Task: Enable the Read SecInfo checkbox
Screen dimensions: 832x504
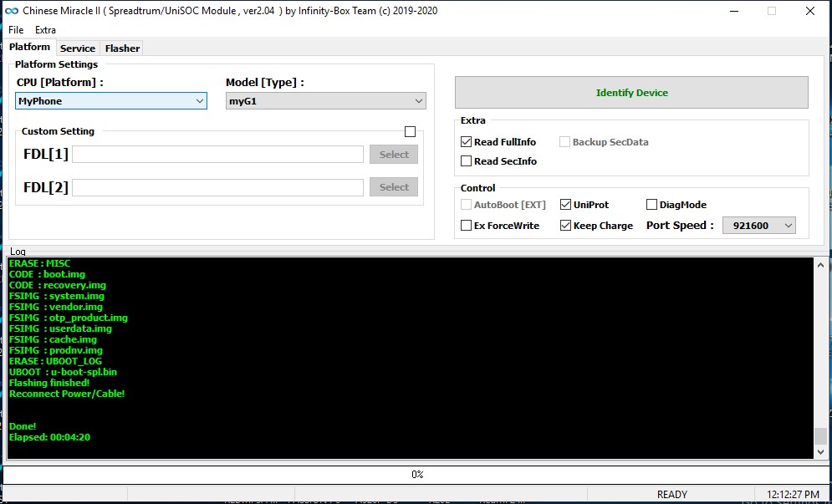Action: (x=467, y=161)
